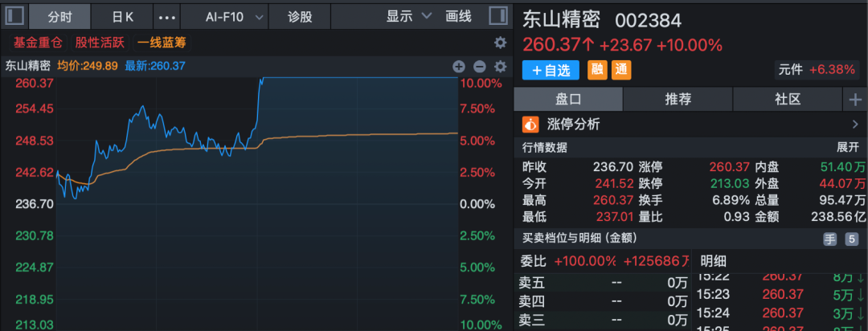This screenshot has height=331, width=868.
Task: Add a new panel tab with plus
Action: (x=855, y=100)
